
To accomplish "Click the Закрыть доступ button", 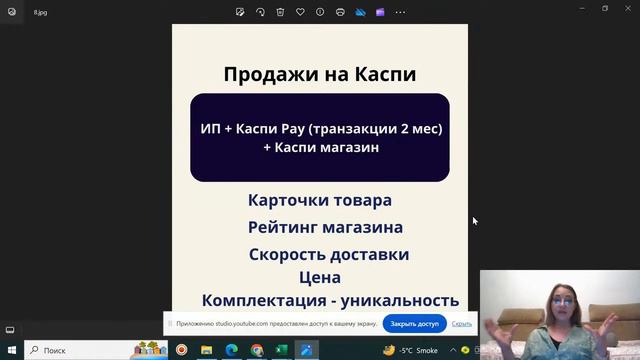I will point(414,324).
